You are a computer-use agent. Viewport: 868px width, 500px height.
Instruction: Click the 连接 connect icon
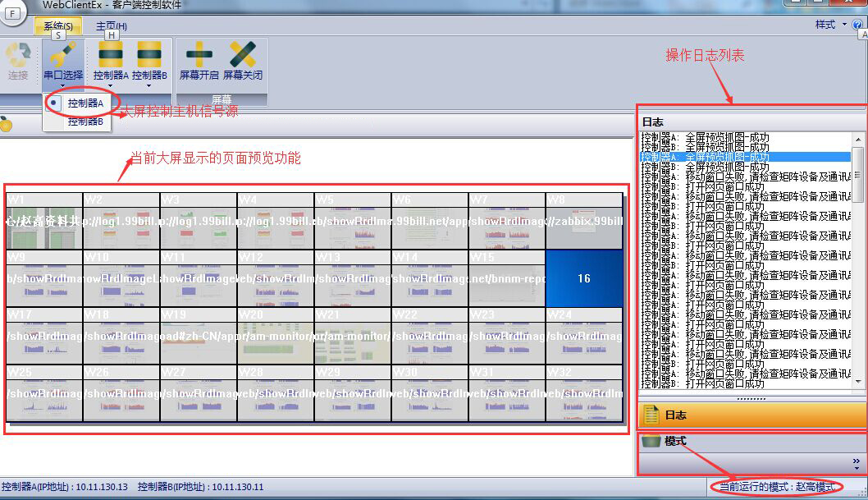(x=18, y=61)
